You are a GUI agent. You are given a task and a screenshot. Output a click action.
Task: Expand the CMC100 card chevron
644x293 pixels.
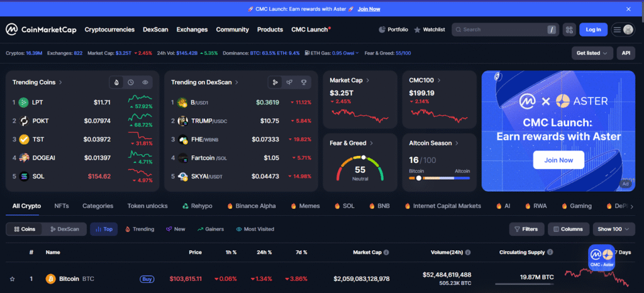tap(439, 80)
